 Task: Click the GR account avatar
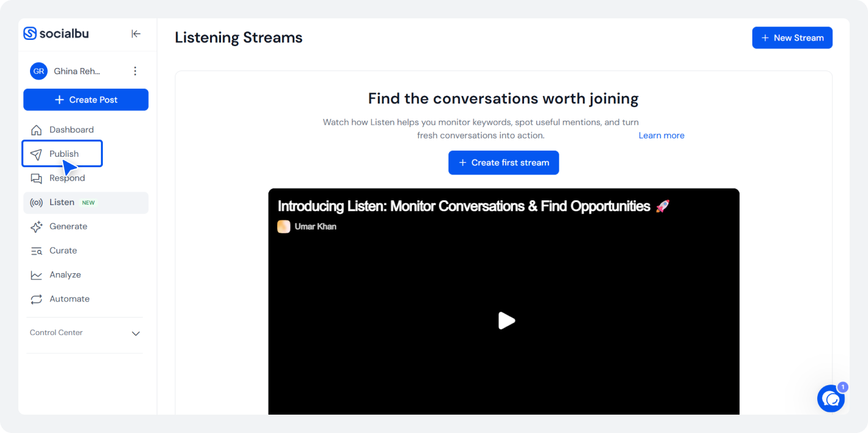pos(39,71)
